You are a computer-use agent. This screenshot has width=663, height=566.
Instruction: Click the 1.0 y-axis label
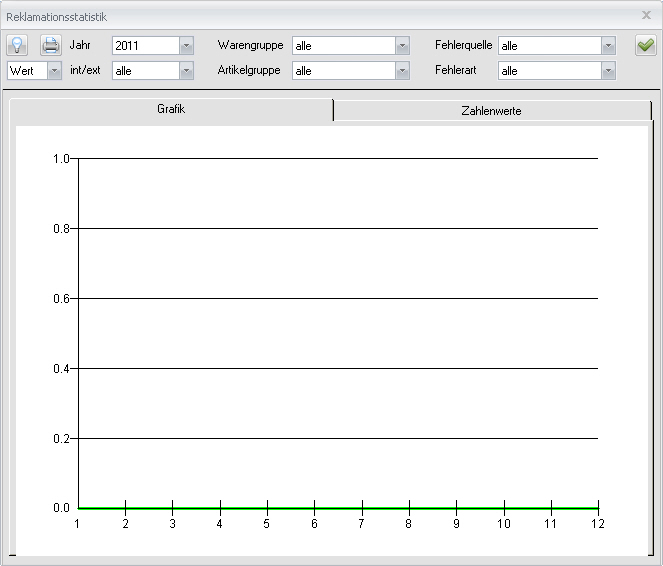point(61,159)
